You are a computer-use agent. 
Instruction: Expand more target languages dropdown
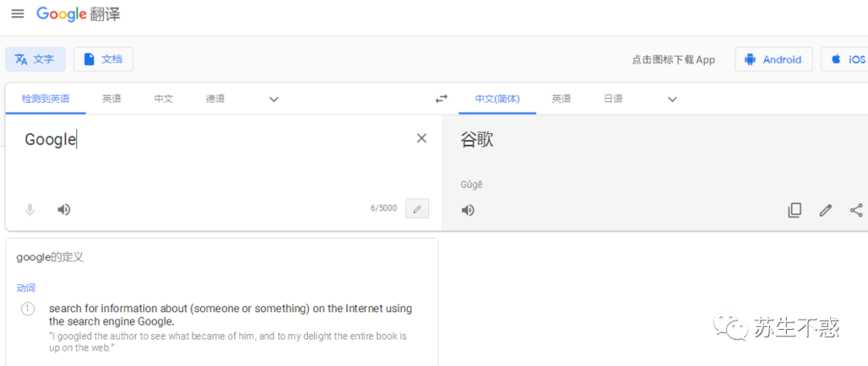[x=672, y=100]
